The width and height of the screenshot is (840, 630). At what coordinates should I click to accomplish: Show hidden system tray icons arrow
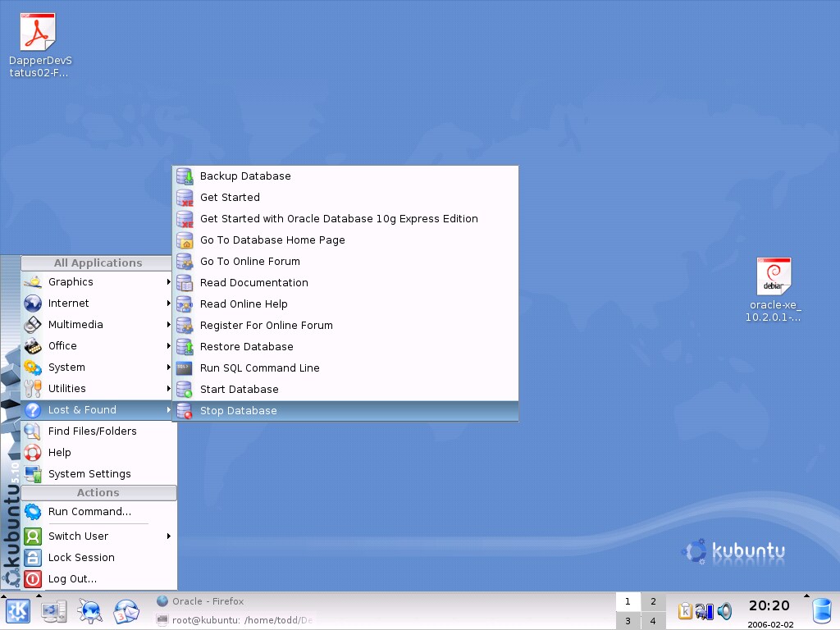[x=807, y=596]
